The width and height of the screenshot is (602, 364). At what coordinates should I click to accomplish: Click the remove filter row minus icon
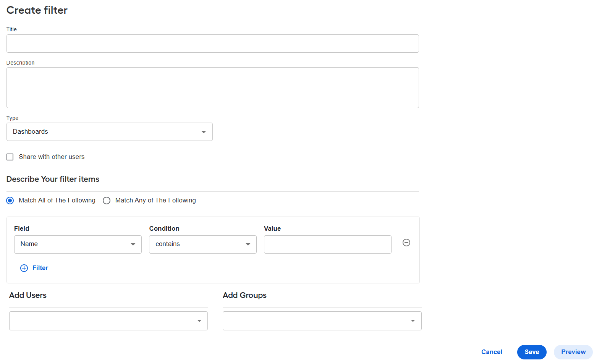[x=406, y=243]
